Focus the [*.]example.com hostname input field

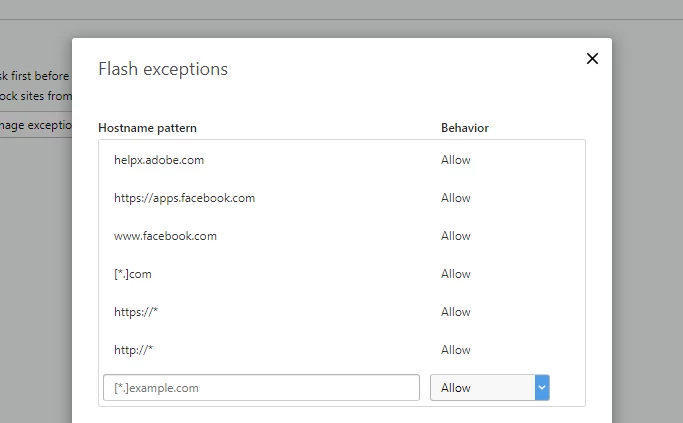pos(261,388)
